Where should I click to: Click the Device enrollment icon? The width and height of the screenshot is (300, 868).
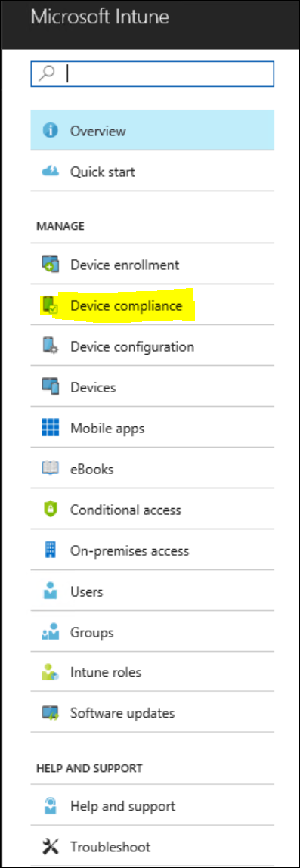click(x=51, y=265)
